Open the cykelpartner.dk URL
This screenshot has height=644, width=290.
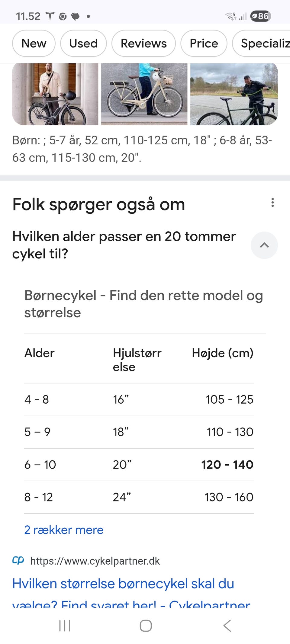(x=95, y=561)
